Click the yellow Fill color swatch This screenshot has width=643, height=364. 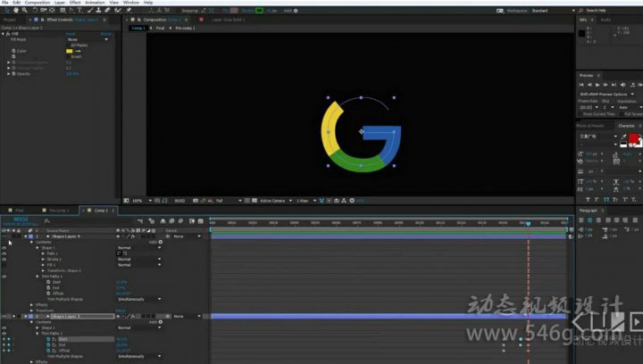point(69,51)
